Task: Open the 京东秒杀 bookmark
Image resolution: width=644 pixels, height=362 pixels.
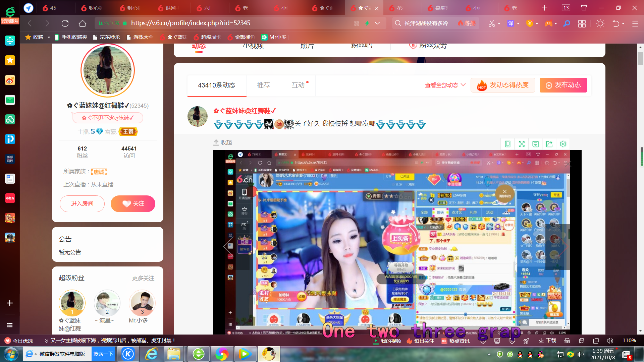Action: [x=106, y=37]
